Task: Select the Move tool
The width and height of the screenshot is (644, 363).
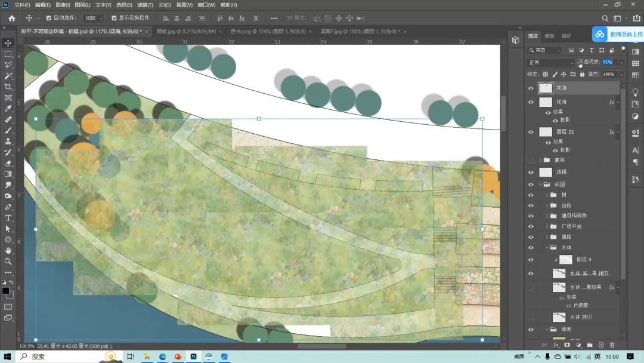Action: 8,43
